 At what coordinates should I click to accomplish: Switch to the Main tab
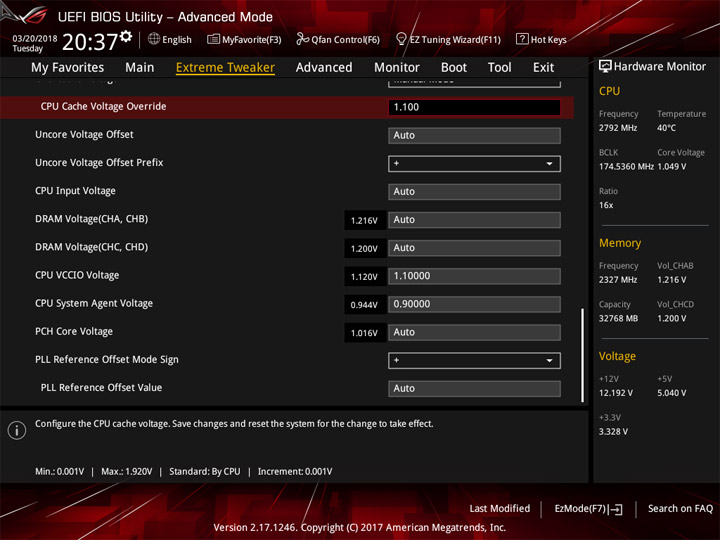coord(140,68)
